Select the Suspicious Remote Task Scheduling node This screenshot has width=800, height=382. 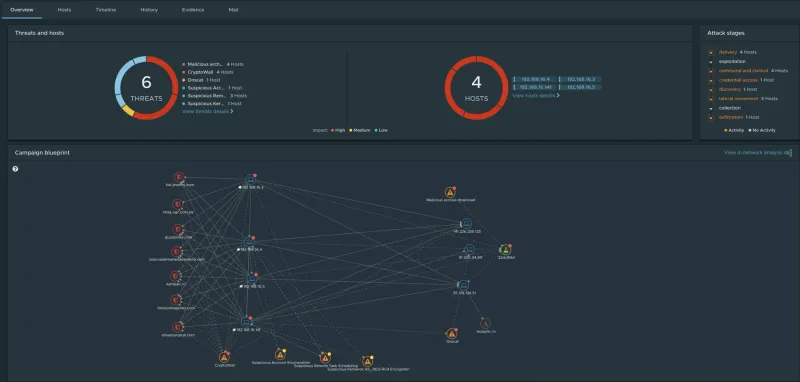[x=325, y=358]
